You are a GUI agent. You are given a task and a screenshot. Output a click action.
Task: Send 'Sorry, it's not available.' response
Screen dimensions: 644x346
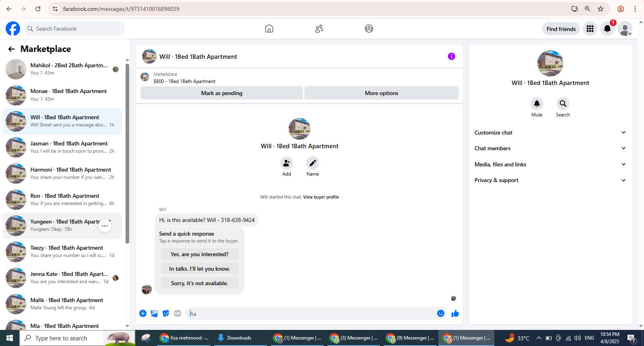(x=200, y=283)
